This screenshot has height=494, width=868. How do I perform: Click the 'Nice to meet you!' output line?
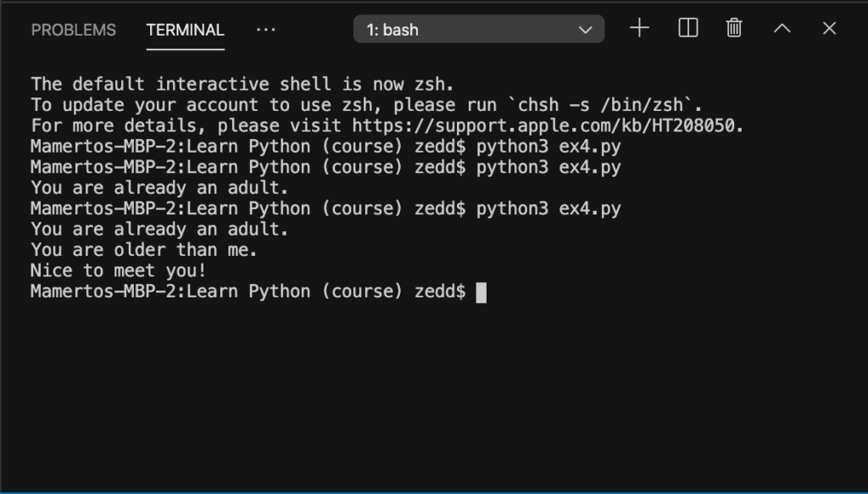(118, 270)
